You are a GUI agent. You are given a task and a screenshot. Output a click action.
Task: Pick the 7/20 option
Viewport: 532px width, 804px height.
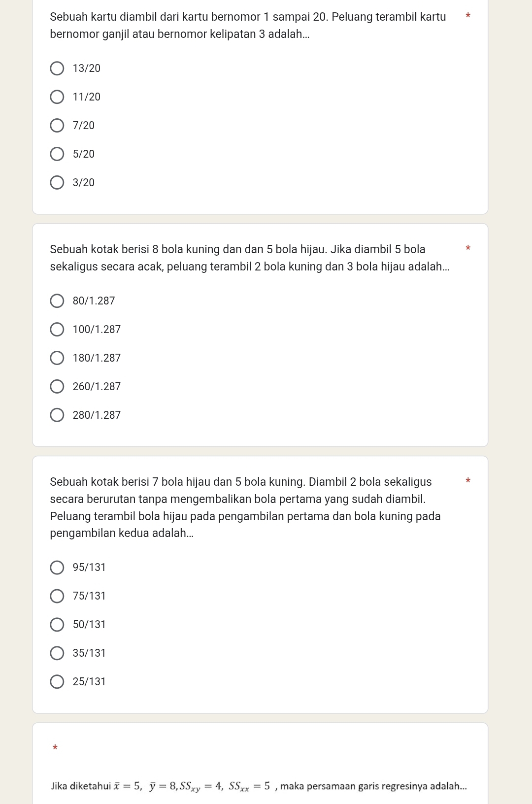(x=57, y=126)
